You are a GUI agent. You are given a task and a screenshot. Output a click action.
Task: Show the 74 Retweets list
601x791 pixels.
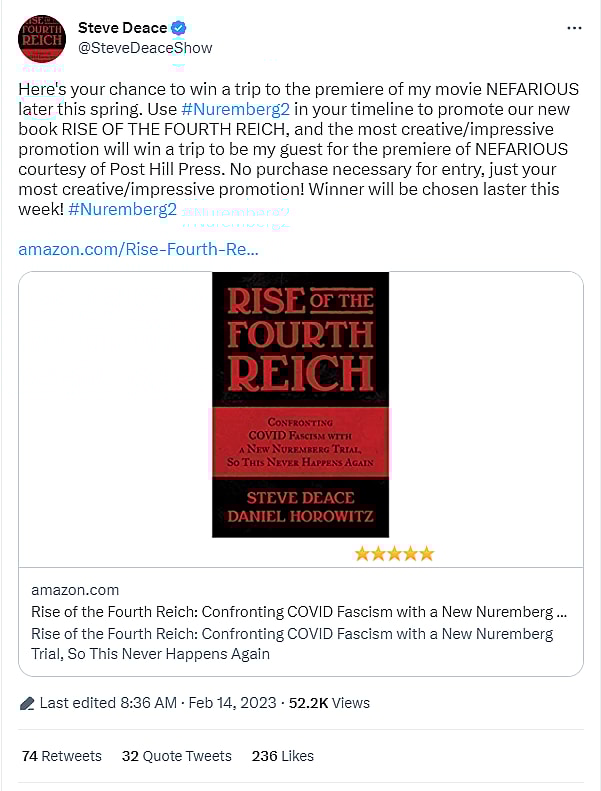61,756
